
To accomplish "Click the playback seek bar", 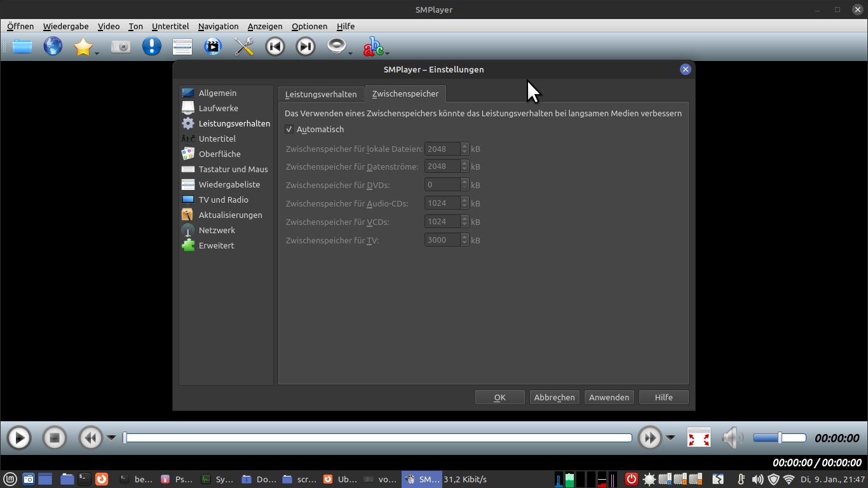I will (x=377, y=438).
